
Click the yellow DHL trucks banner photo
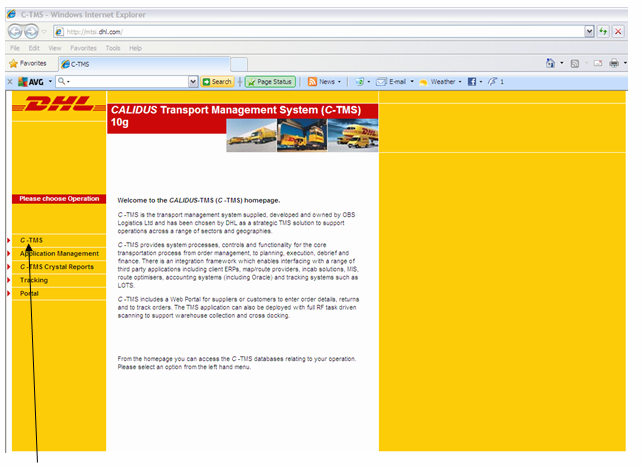[251, 136]
